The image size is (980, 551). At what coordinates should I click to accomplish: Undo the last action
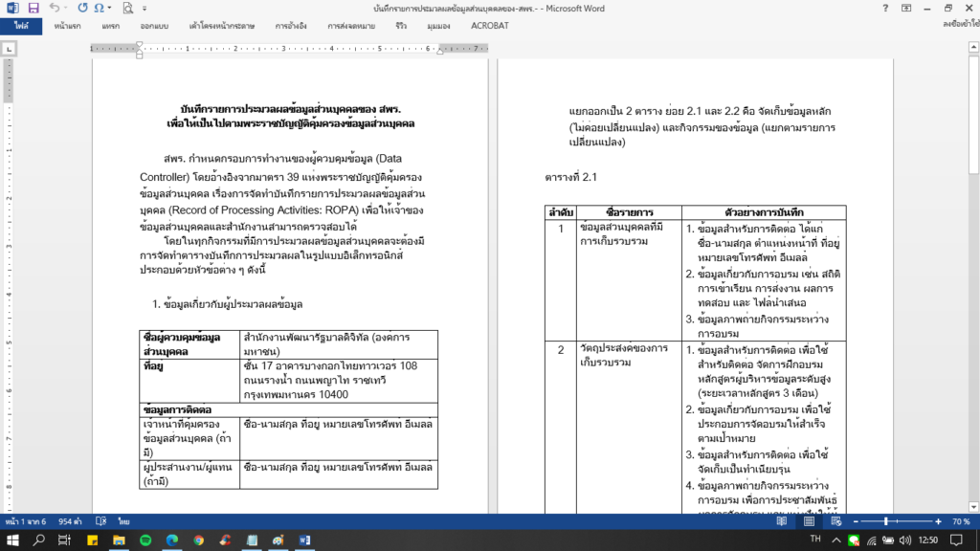pyautogui.click(x=55, y=8)
